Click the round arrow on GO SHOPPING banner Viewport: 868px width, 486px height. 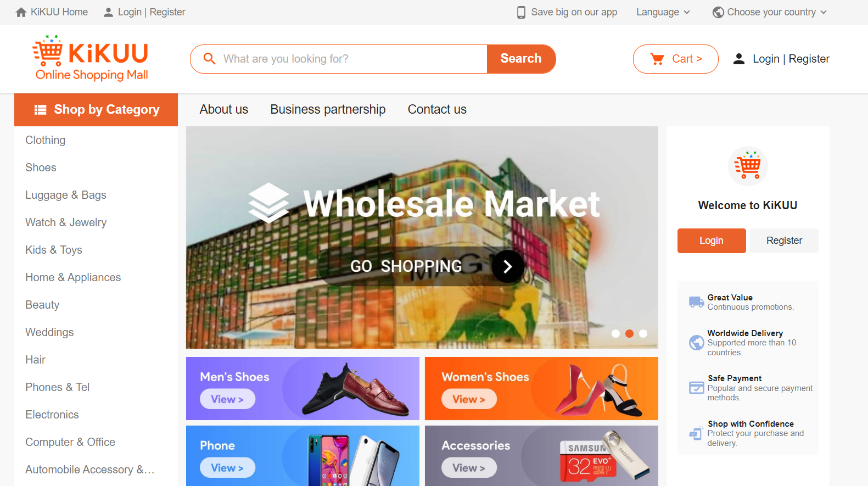pos(508,266)
